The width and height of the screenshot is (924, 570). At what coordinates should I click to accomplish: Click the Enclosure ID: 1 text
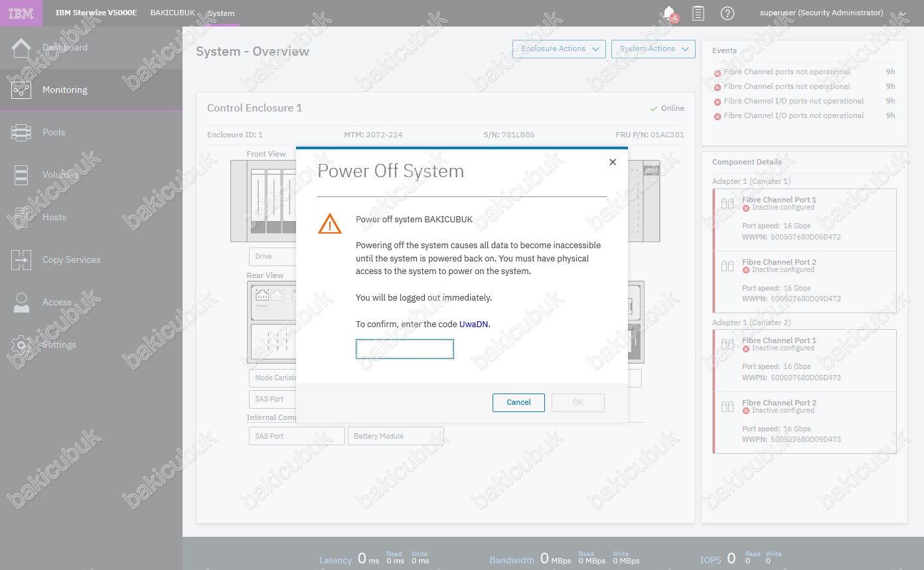click(x=235, y=135)
